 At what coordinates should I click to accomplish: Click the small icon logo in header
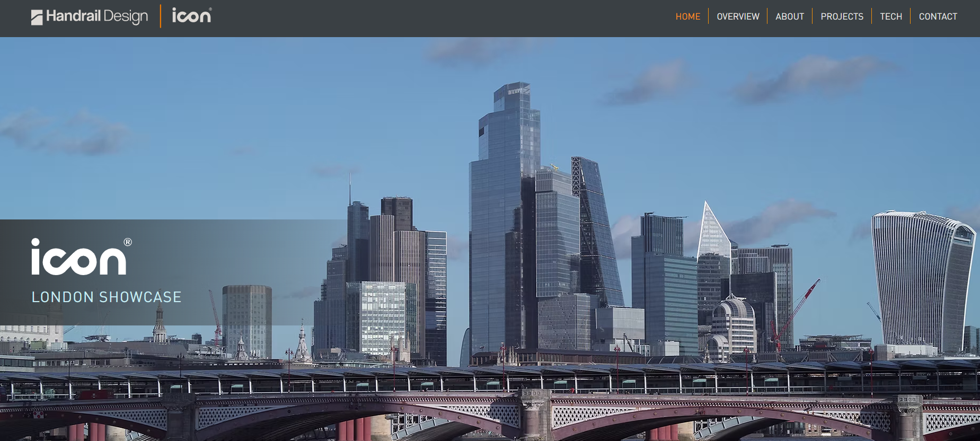point(191,16)
